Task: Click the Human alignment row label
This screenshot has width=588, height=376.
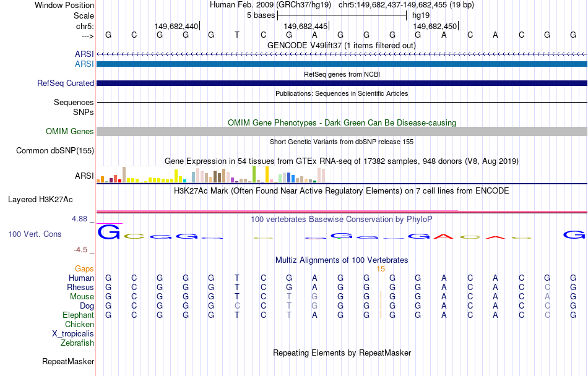Action: (x=81, y=278)
